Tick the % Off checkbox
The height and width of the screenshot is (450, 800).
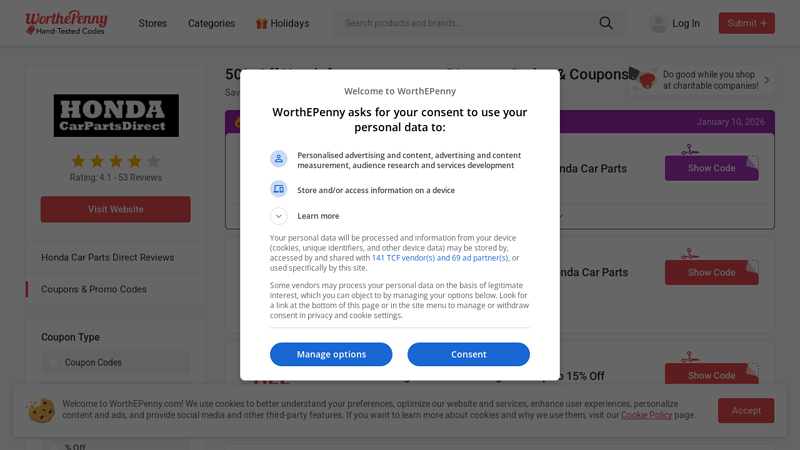click(x=54, y=447)
